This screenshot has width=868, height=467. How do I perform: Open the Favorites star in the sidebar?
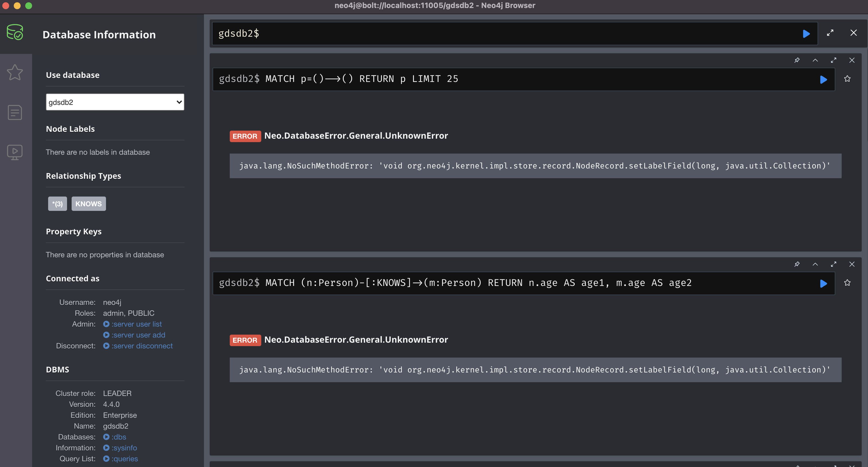[x=15, y=72]
